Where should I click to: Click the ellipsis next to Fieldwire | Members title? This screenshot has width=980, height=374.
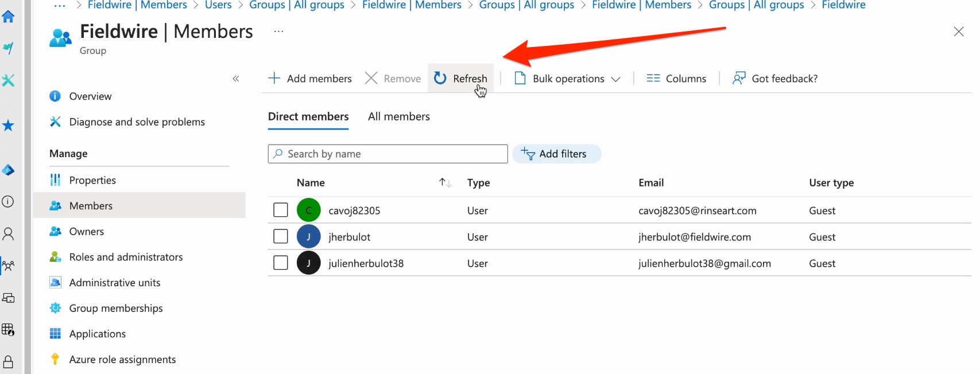click(x=278, y=32)
